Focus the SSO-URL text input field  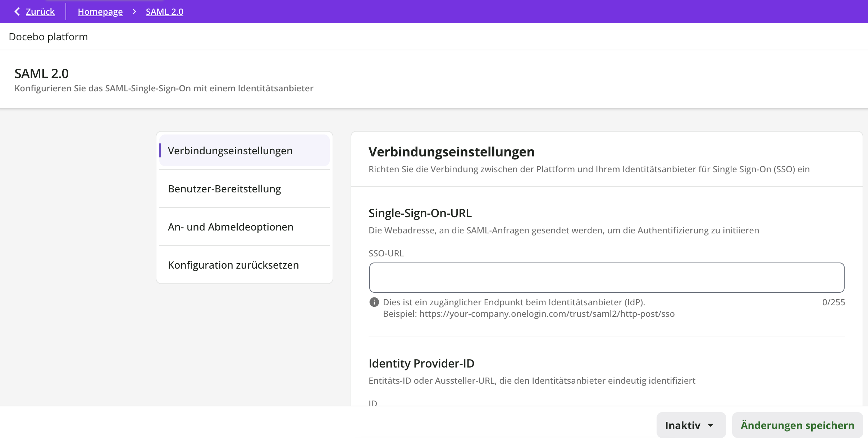606,277
